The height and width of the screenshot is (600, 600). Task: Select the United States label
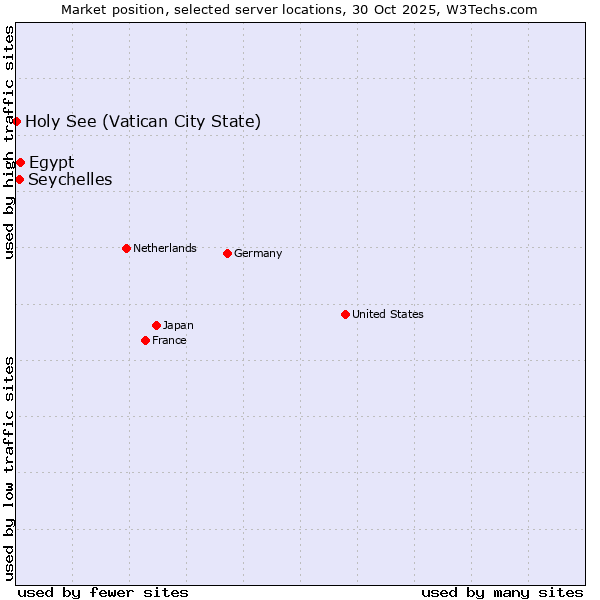pyautogui.click(x=387, y=314)
